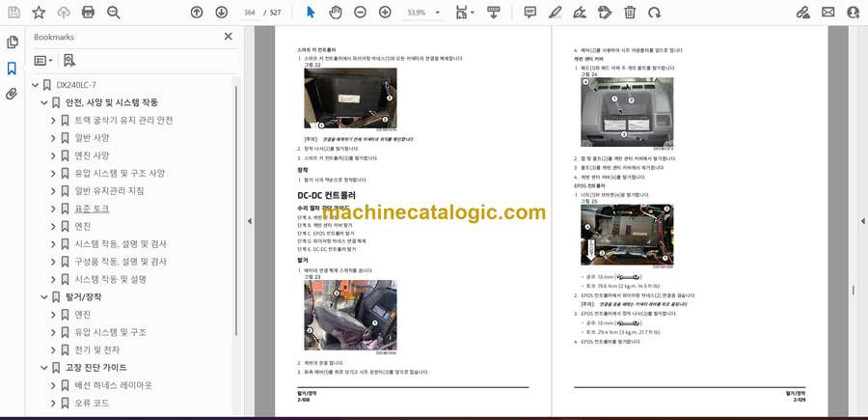Click the share link icon
This screenshot has width=868, height=420.
[x=803, y=13]
